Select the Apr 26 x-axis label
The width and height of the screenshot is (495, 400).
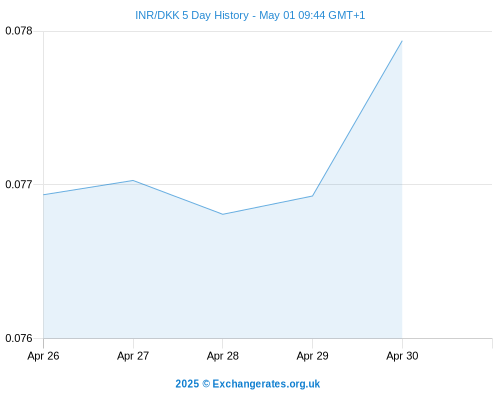point(43,356)
